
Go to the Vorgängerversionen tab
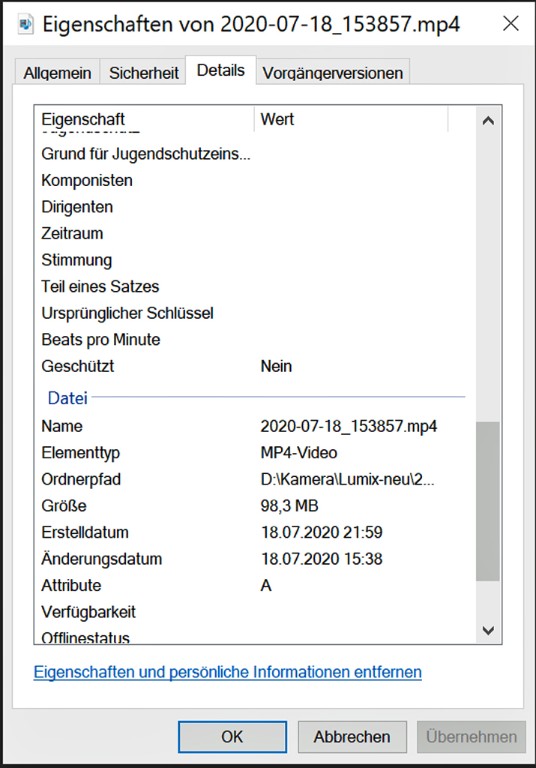[x=333, y=72]
